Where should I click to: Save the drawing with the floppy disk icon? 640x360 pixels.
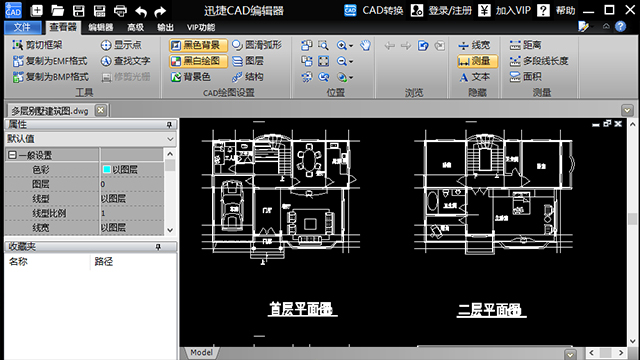tap(78, 11)
